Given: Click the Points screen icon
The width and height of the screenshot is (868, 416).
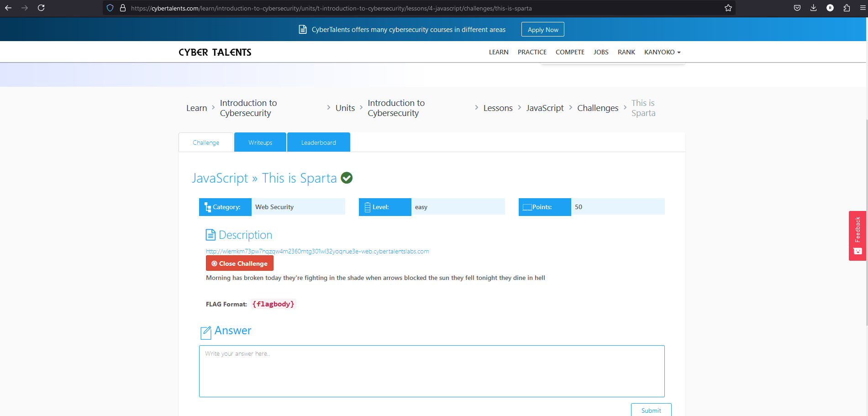Looking at the screenshot, I should 527,207.
